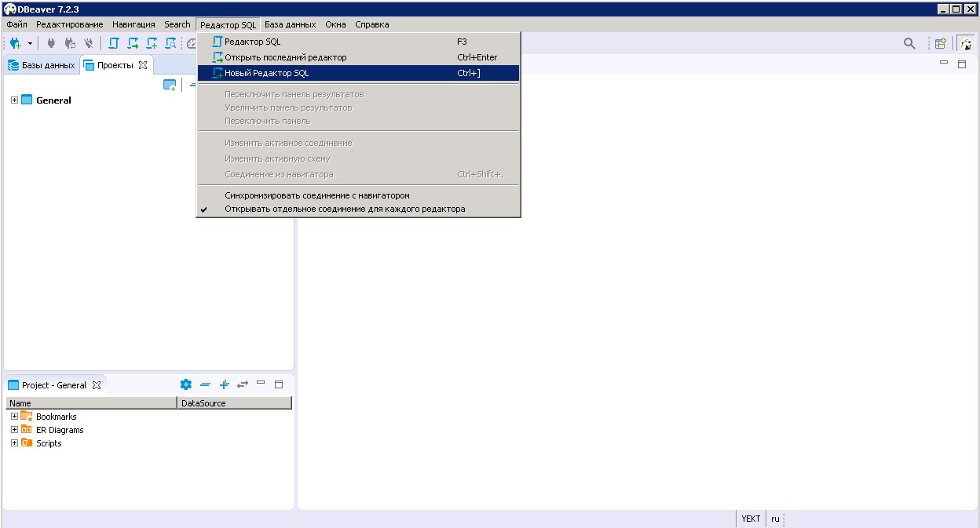This screenshot has height=528, width=980.
Task: Open the Справка menu
Action: click(372, 24)
